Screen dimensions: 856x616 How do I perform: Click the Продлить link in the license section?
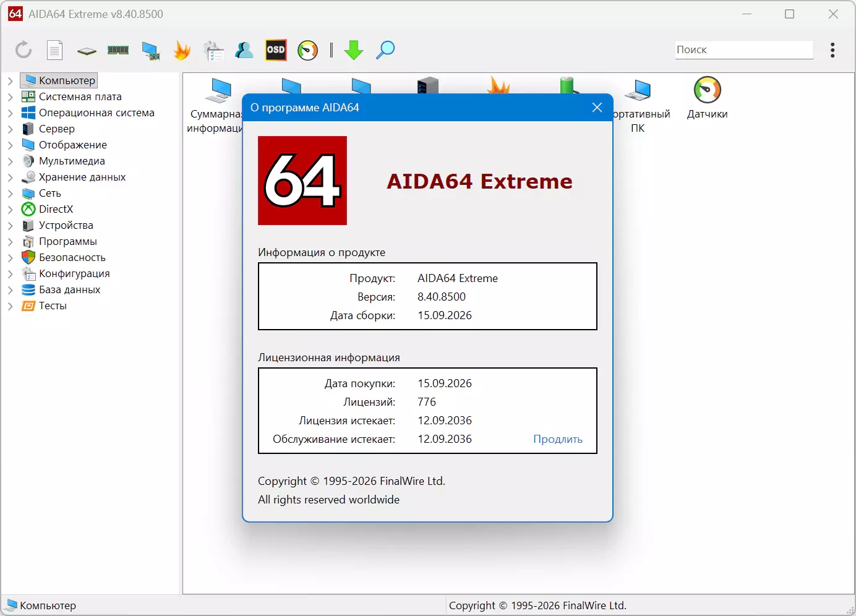click(558, 439)
